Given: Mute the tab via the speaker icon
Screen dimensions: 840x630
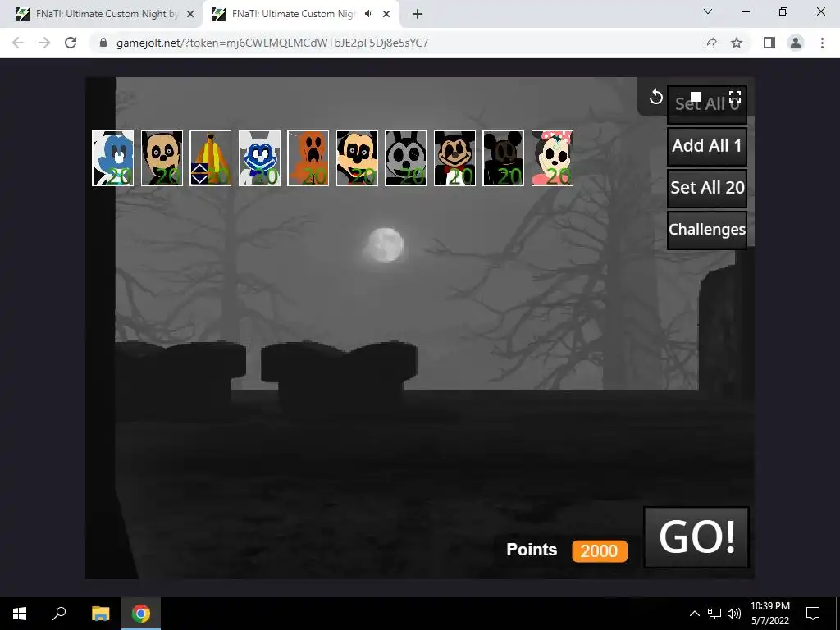Looking at the screenshot, I should tap(368, 15).
